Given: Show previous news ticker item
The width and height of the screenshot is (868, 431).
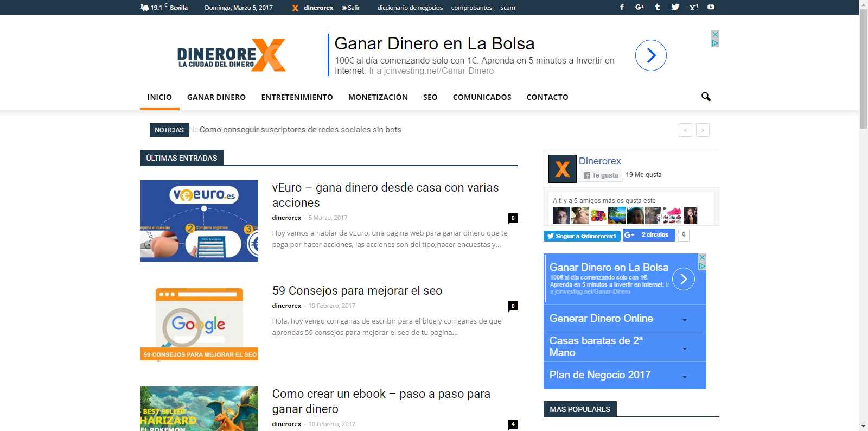Looking at the screenshot, I should click(685, 130).
